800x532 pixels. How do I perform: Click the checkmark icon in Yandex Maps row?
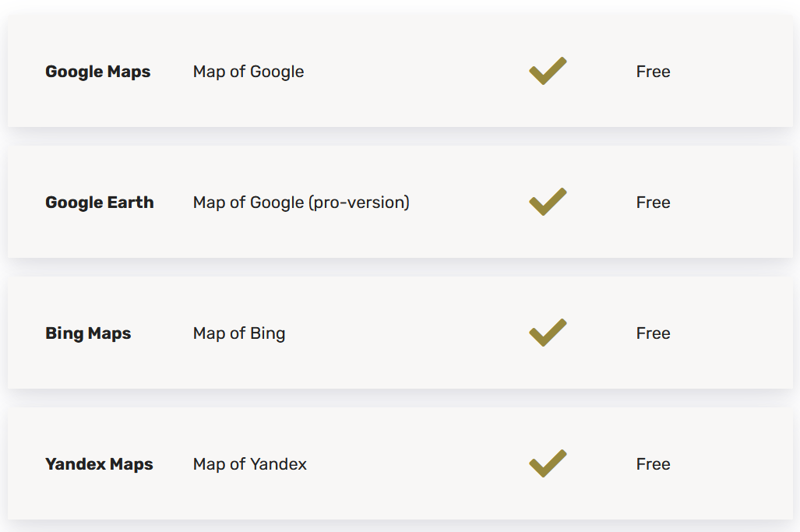tap(548, 463)
